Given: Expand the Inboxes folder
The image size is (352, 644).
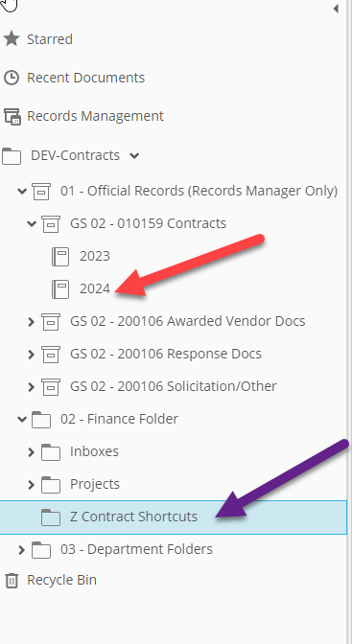Looking at the screenshot, I should click(31, 451).
